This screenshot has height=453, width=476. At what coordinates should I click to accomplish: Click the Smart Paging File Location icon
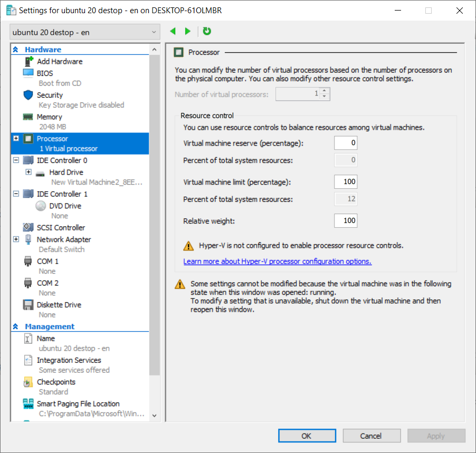coord(28,403)
